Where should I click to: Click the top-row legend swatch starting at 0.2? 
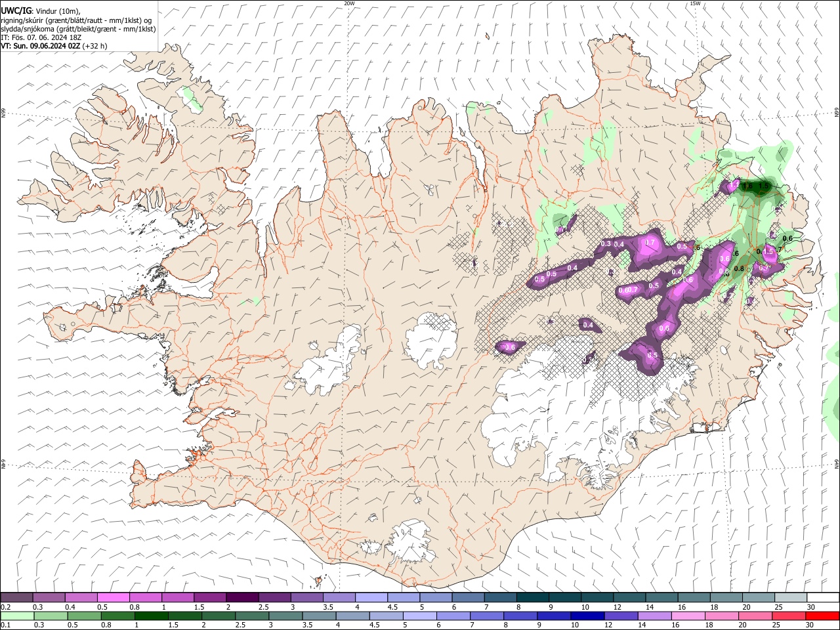16,597
